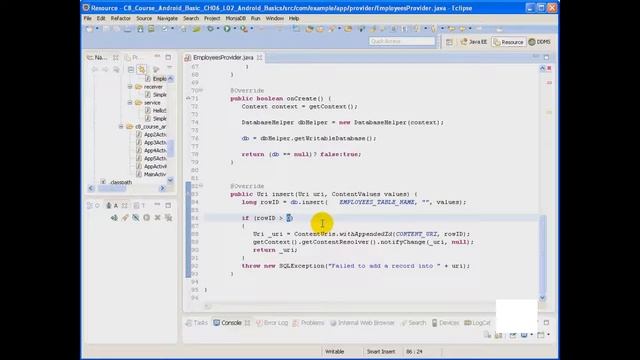Open the File menu

pos(87,18)
